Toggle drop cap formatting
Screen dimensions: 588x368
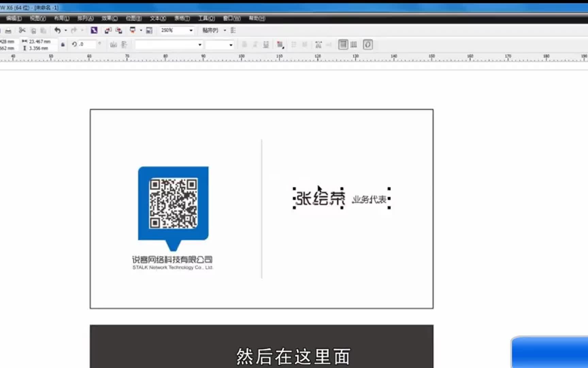pyautogui.click(x=305, y=45)
